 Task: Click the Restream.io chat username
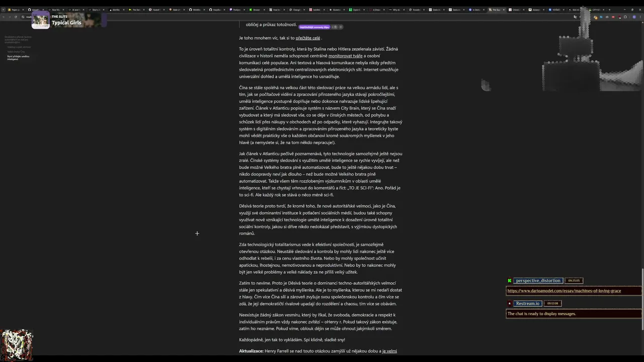point(527,303)
